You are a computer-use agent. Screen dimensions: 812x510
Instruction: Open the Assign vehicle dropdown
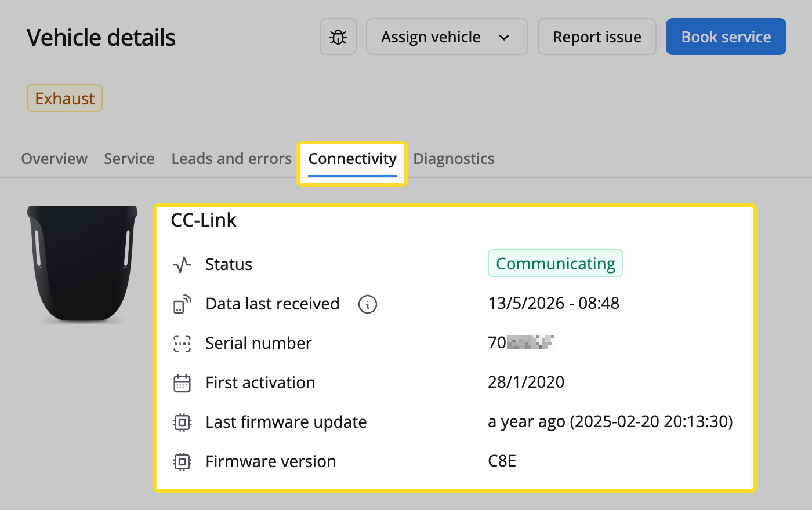click(x=447, y=37)
